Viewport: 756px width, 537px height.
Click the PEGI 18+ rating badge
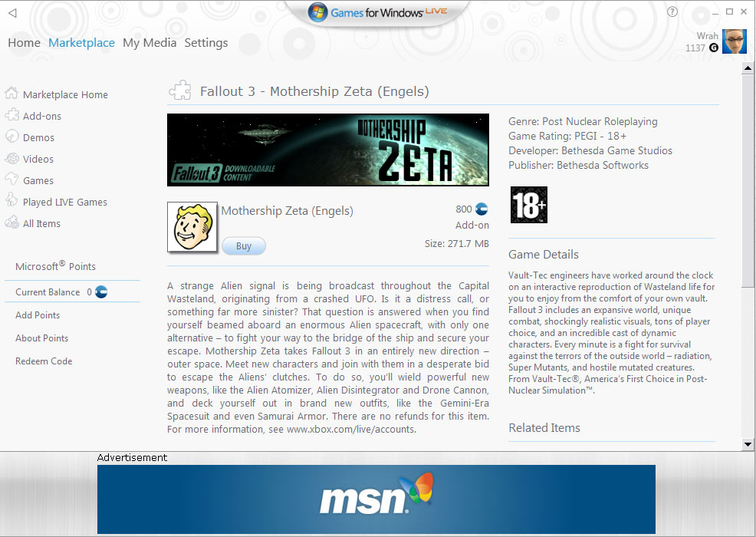coord(529,205)
